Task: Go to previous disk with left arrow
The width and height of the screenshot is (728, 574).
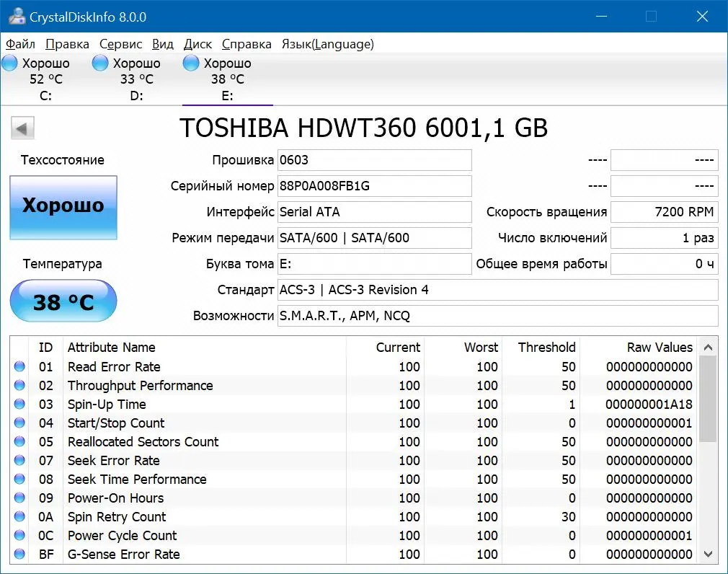Action: coord(22,128)
